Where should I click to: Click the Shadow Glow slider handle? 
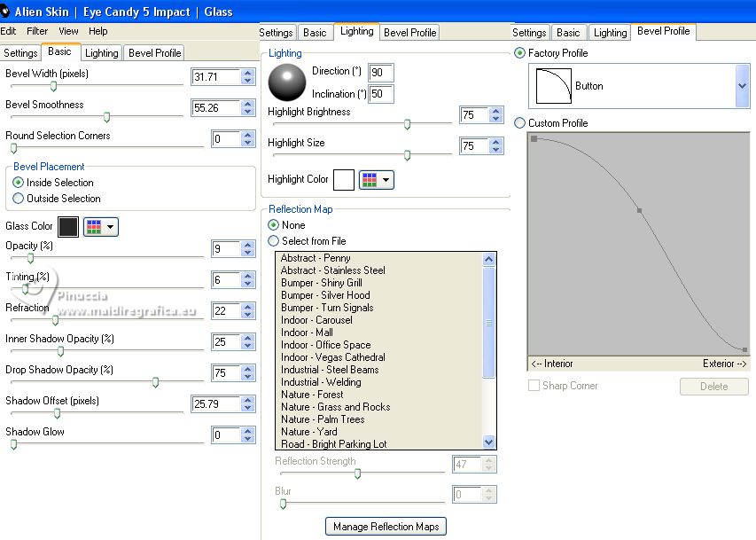[x=14, y=444]
